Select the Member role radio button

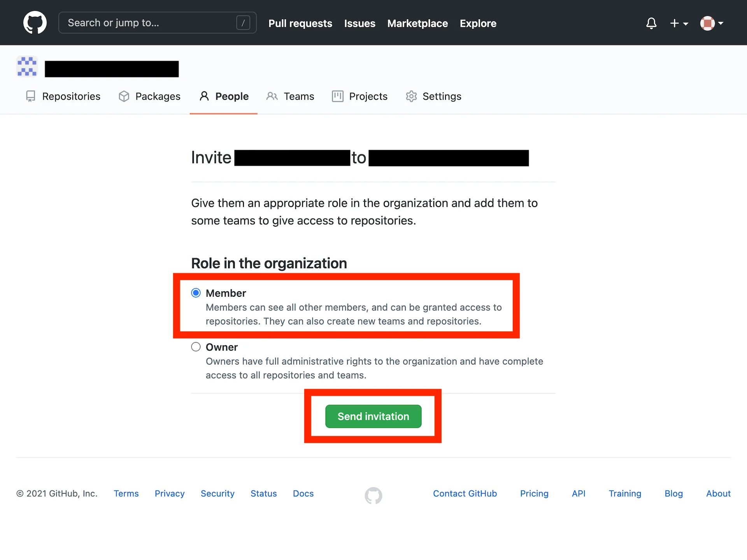point(196,293)
